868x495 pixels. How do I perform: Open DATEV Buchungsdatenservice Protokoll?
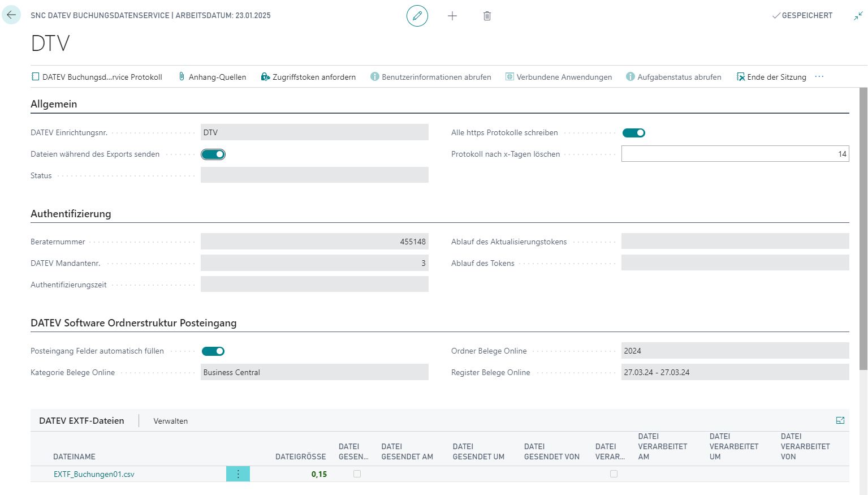(97, 77)
